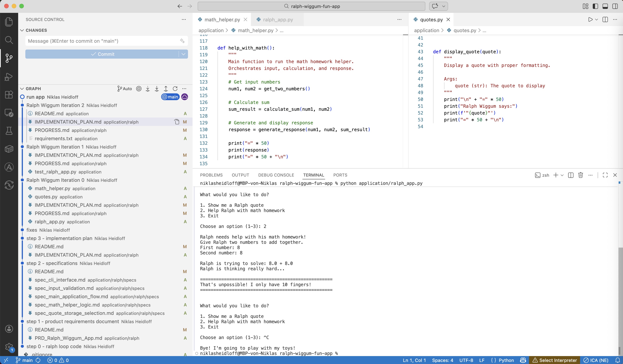
Task: Collapse the CHANGES section
Action: 22,30
